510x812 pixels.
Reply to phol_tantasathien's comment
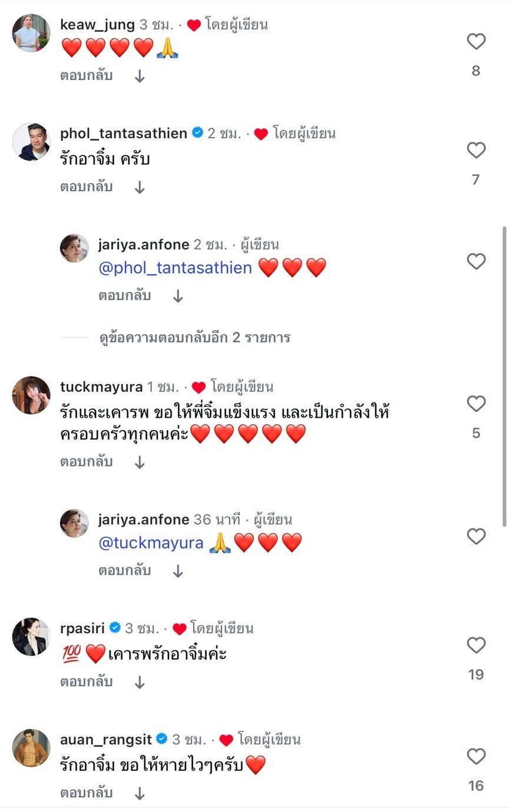[86, 187]
